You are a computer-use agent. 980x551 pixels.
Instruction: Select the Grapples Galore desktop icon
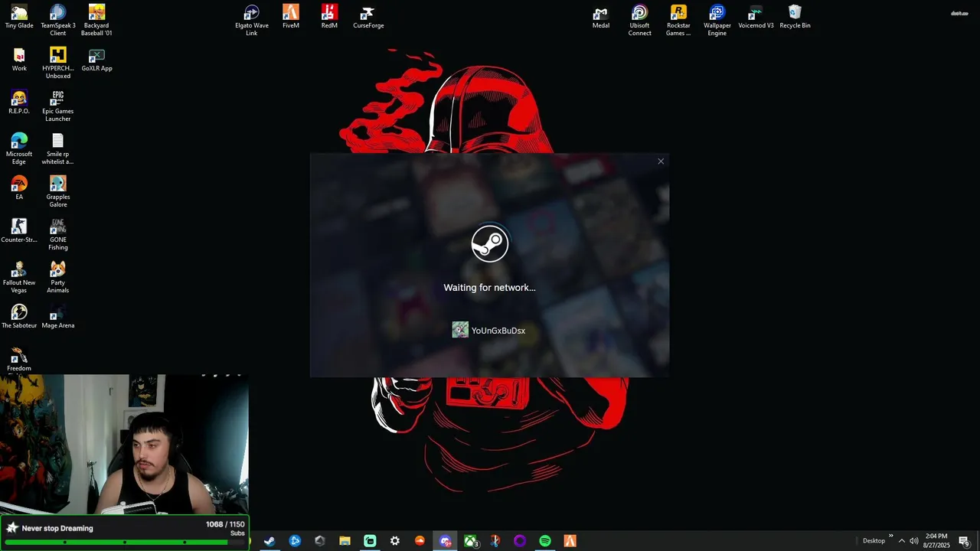coord(58,192)
